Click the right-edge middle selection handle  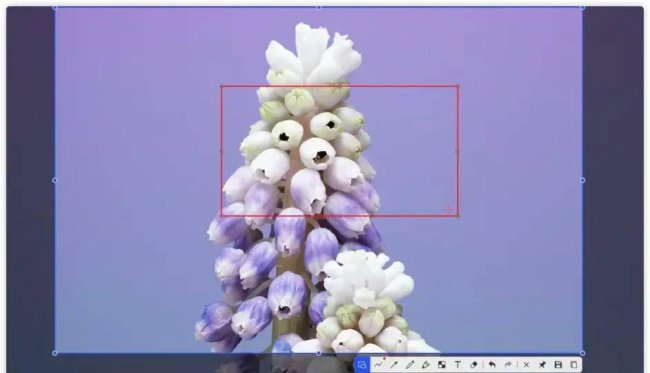(582, 180)
